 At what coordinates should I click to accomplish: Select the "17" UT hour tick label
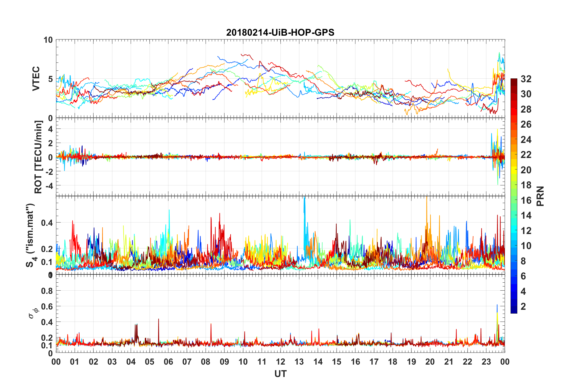(x=374, y=362)
